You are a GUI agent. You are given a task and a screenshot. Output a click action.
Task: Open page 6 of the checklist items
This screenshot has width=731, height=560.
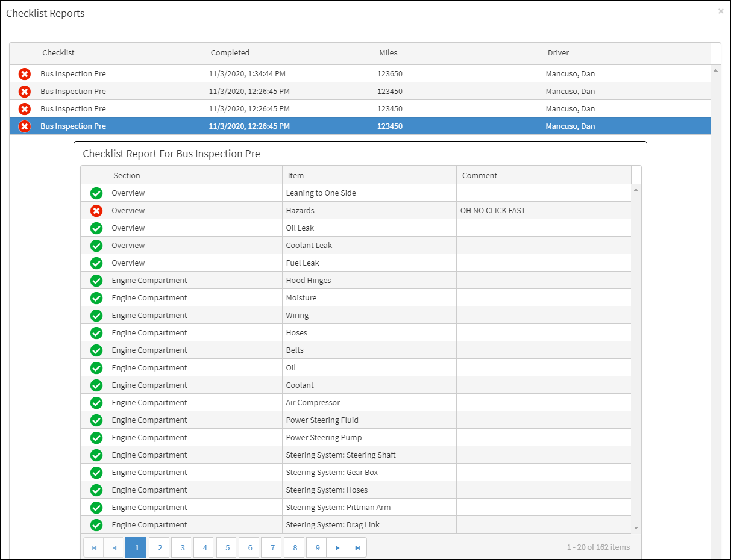[x=249, y=547]
